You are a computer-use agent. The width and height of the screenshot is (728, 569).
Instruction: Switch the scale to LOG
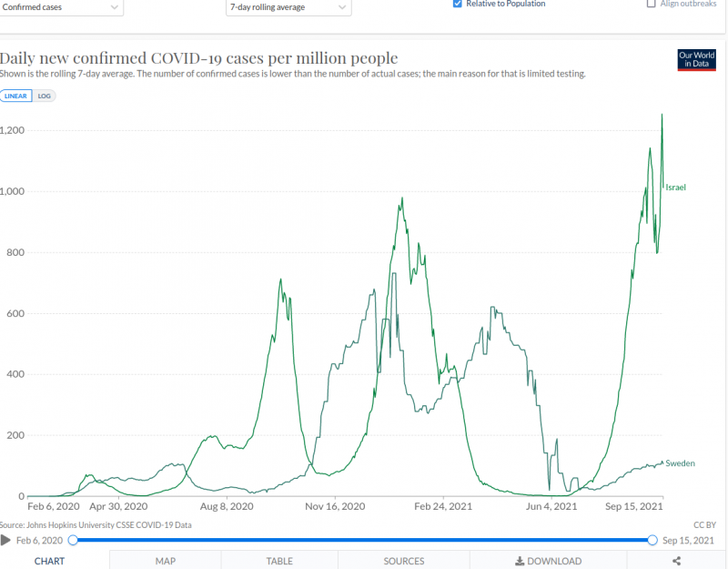(x=44, y=96)
